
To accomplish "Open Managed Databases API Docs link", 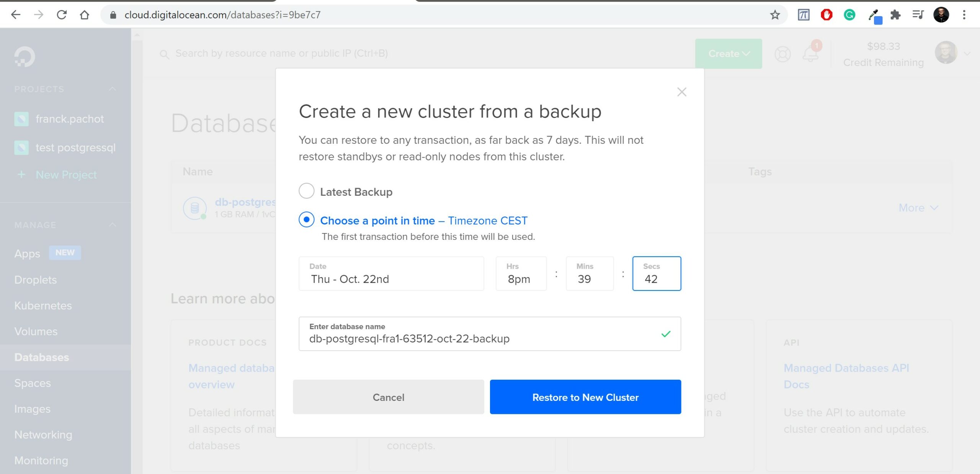I will tap(846, 376).
